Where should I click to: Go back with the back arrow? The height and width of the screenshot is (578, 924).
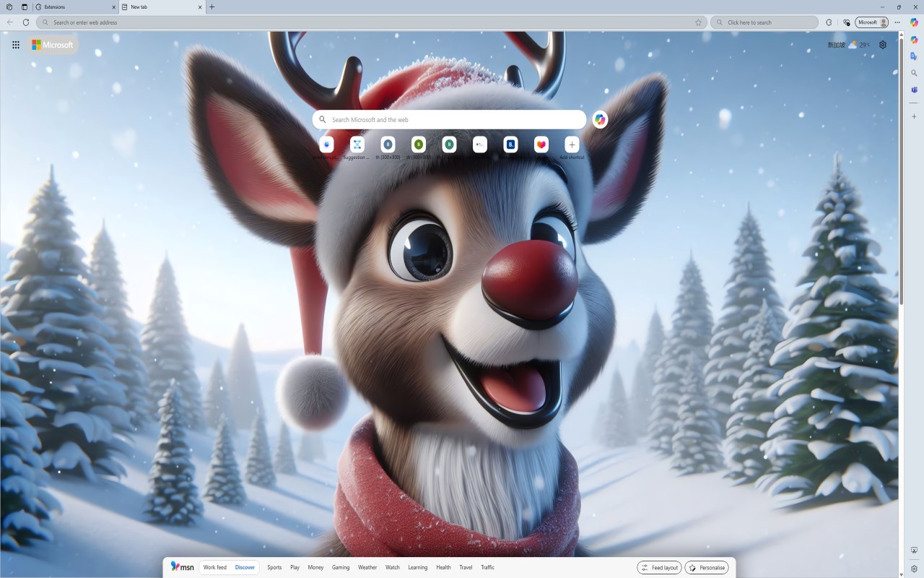coord(10,22)
